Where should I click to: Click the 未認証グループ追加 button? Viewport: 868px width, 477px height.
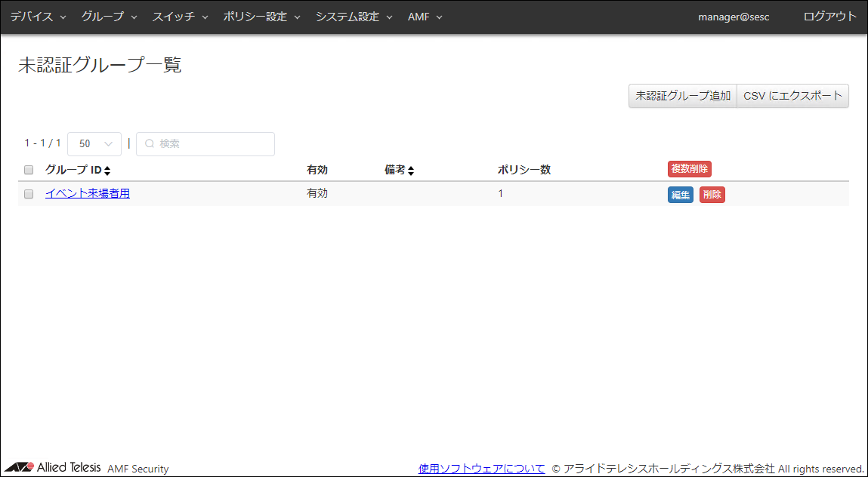click(x=682, y=96)
